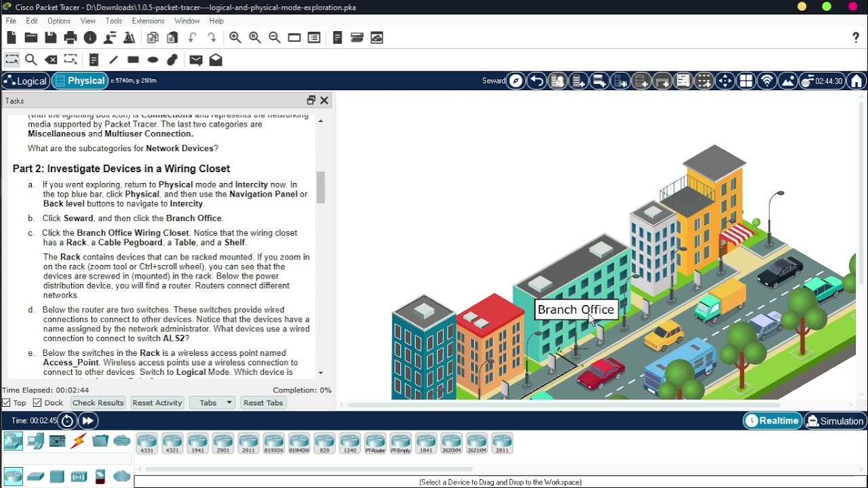868x488 pixels.
Task: Open the View menu
Action: click(x=88, y=21)
